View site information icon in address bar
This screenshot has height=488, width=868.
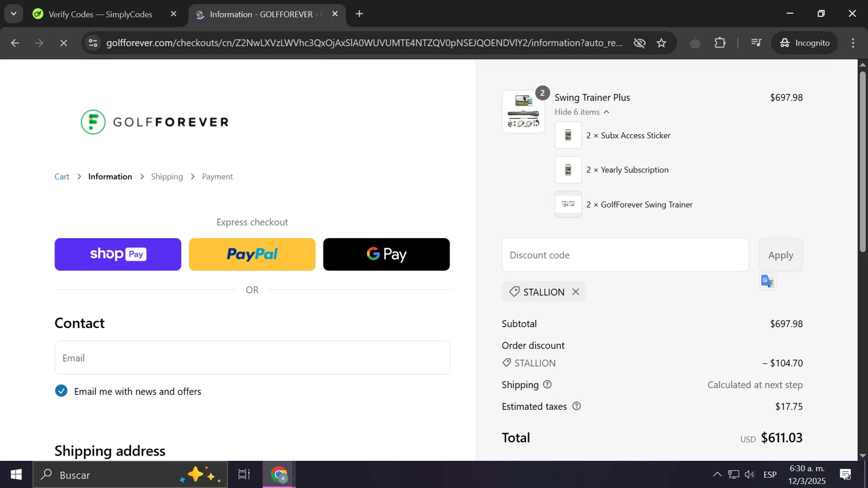[x=93, y=43]
